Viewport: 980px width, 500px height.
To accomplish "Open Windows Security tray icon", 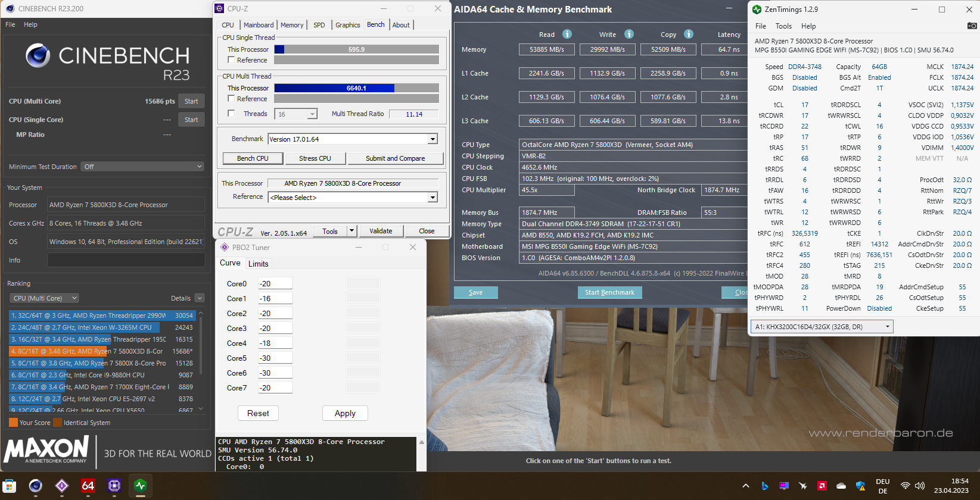I will point(860,486).
